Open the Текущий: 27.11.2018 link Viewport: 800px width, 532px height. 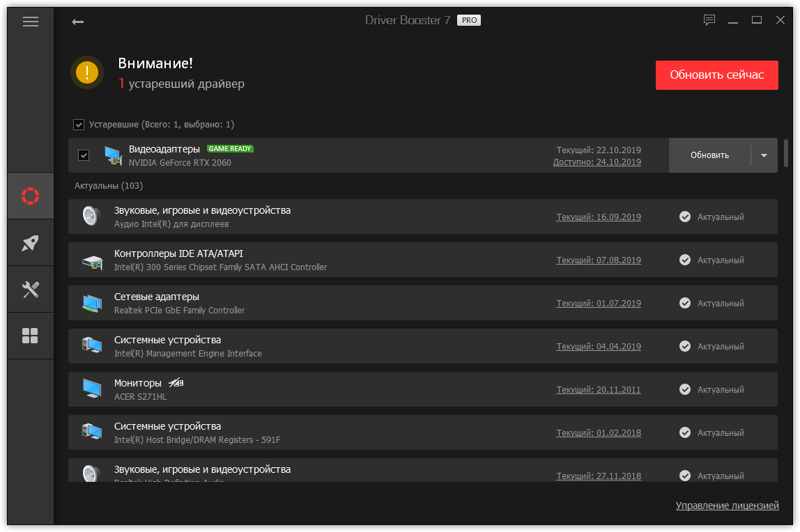599,476
